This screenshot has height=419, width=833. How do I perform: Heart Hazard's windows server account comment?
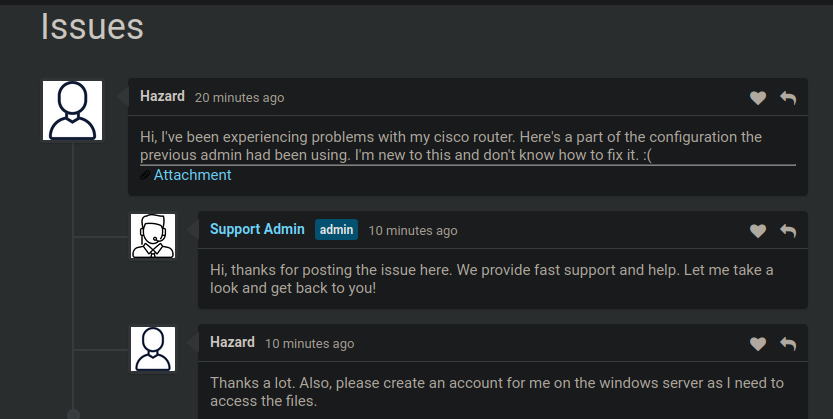coord(758,344)
